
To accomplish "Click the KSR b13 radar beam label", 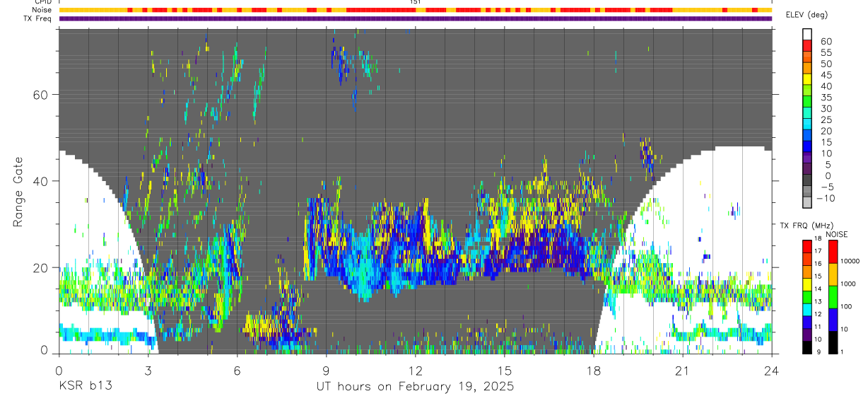I will (85, 387).
